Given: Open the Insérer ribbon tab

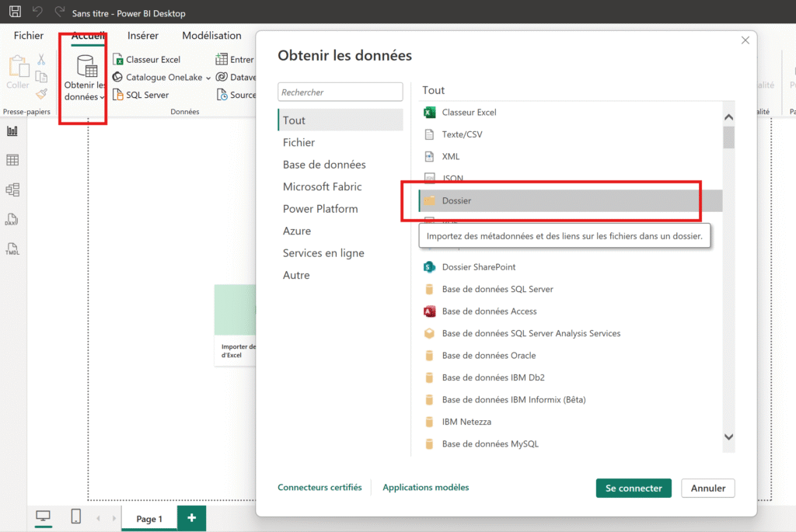Looking at the screenshot, I should click(143, 36).
